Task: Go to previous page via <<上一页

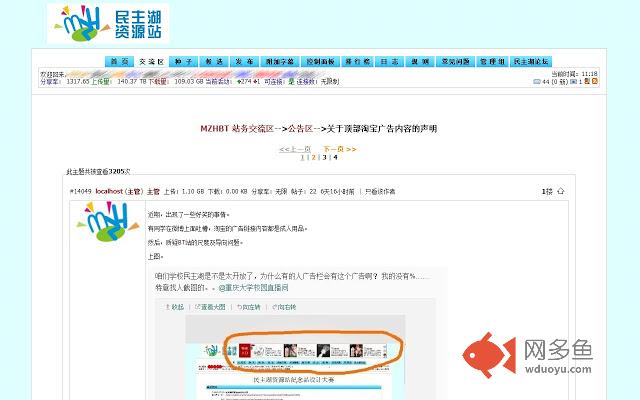Action: pos(295,149)
